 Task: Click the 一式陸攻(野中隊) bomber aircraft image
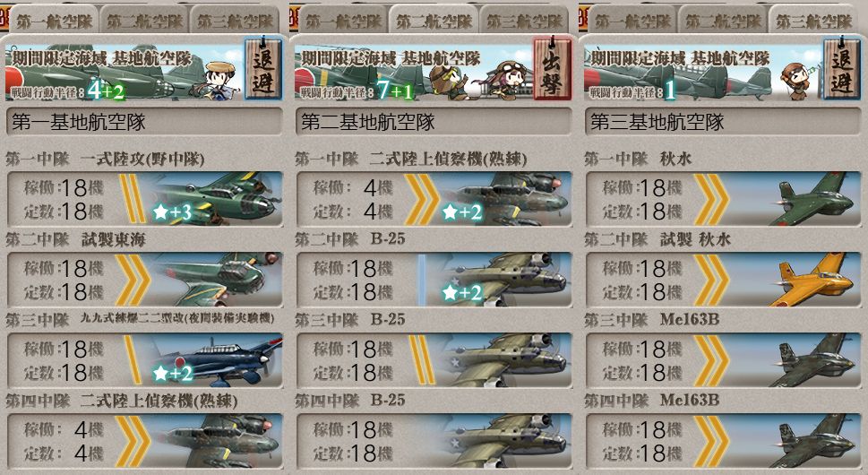(213, 198)
